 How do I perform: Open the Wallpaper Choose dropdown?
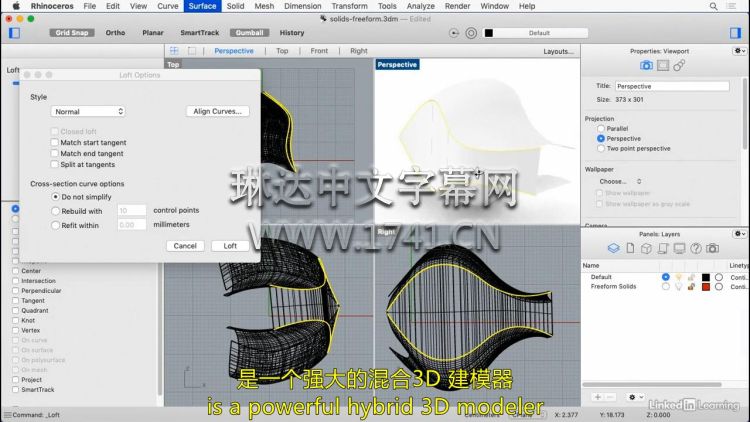[620, 181]
